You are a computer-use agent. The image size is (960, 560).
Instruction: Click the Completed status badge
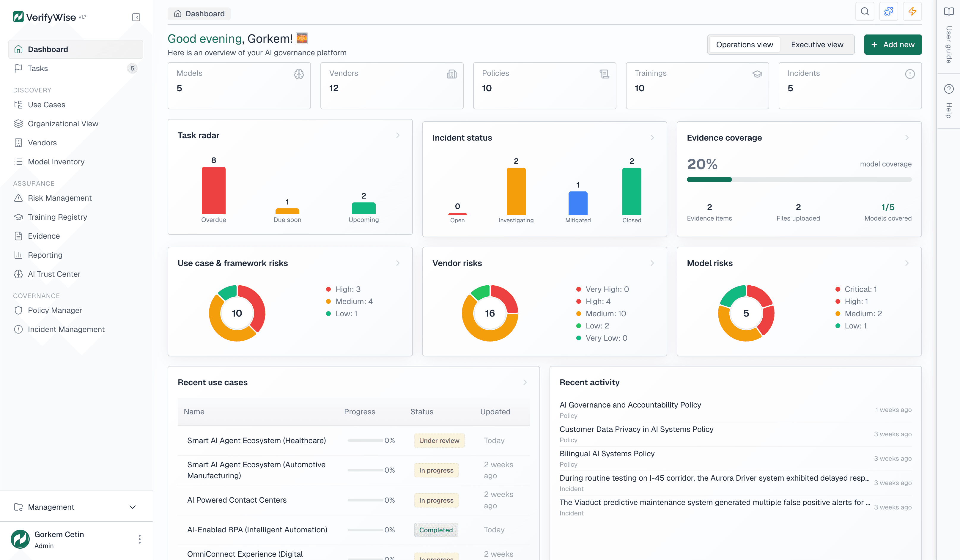436,529
